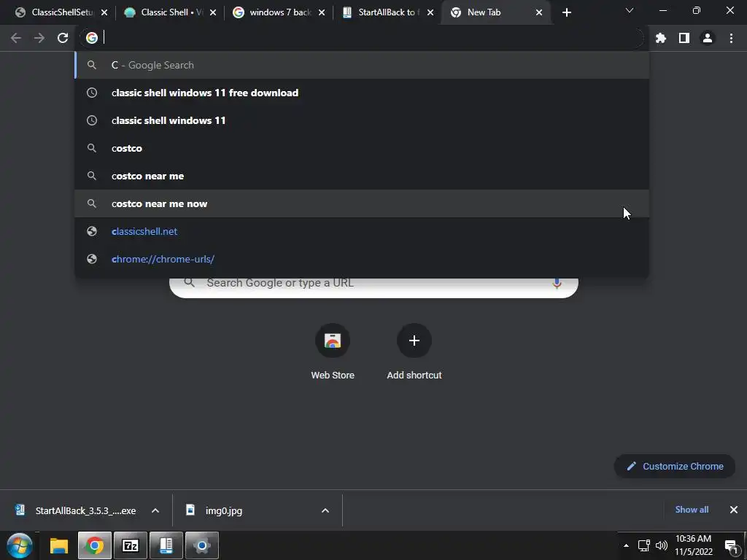The height and width of the screenshot is (560, 747).
Task: Open notification center icon
Action: click(731, 546)
